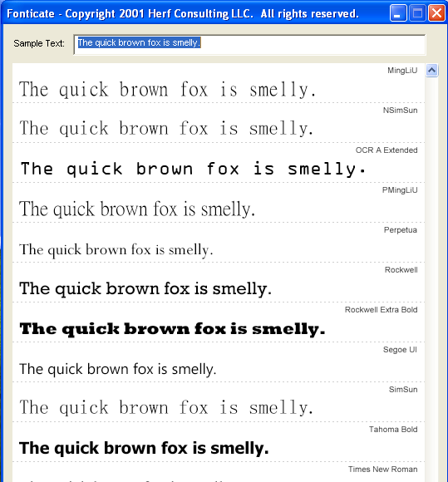The image size is (448, 482).
Task: Click the OCR A Extended font name label
Action: coord(386,150)
